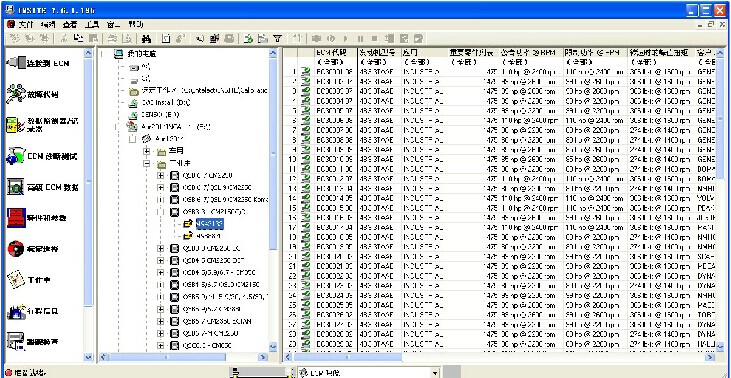Select the My Computer root node icon

point(118,54)
